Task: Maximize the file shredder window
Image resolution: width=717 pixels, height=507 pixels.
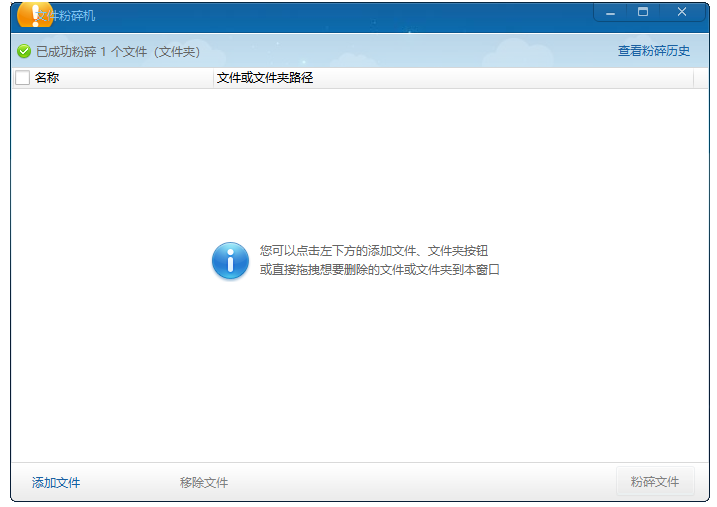Action: (x=643, y=13)
